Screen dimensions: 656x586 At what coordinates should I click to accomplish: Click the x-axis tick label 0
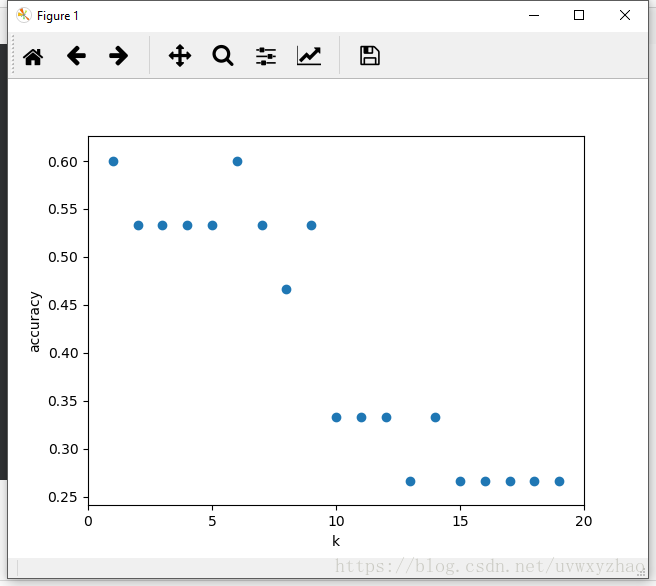coord(88,521)
